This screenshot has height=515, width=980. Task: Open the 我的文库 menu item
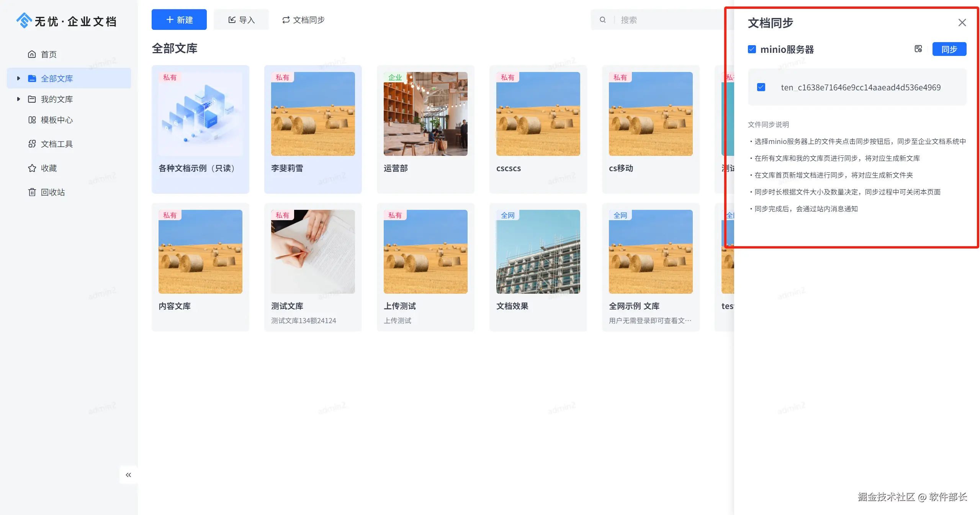point(57,99)
